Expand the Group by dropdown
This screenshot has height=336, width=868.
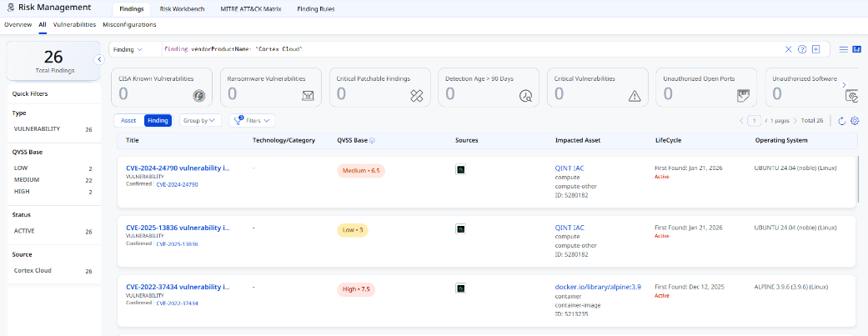pyautogui.click(x=200, y=120)
